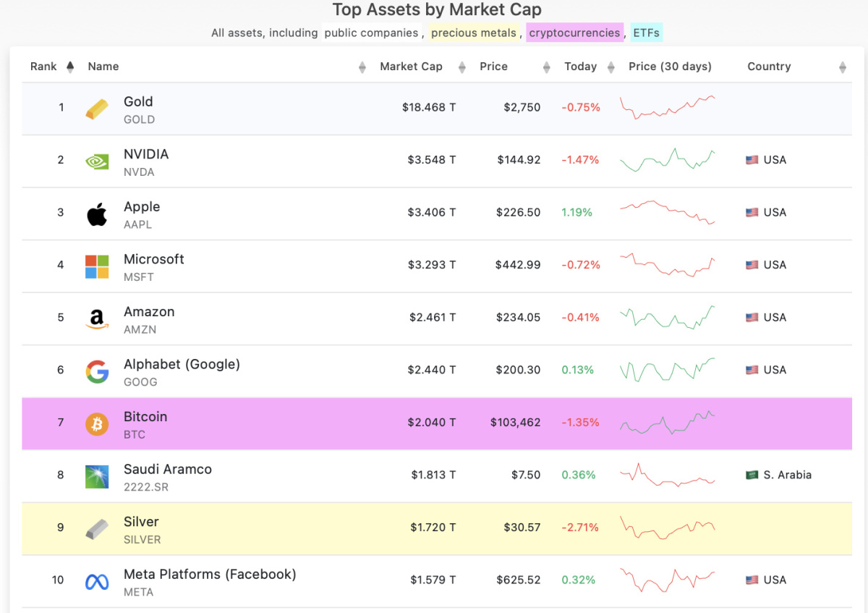Click the Price (30 days) column header
The image size is (868, 613).
click(671, 67)
